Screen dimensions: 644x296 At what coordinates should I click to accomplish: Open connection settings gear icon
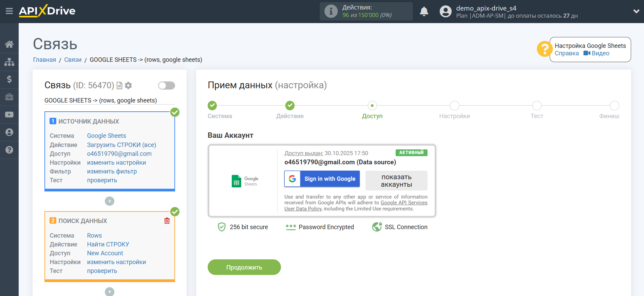(x=128, y=86)
